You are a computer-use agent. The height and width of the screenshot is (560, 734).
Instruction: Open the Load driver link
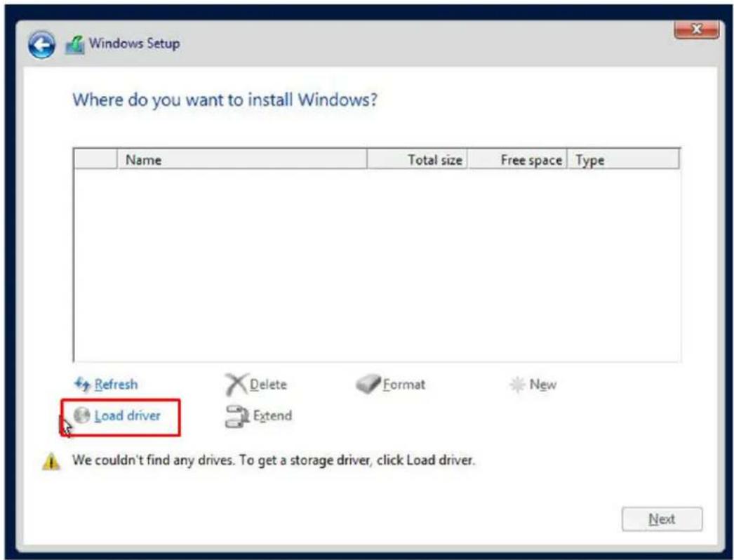(127, 415)
